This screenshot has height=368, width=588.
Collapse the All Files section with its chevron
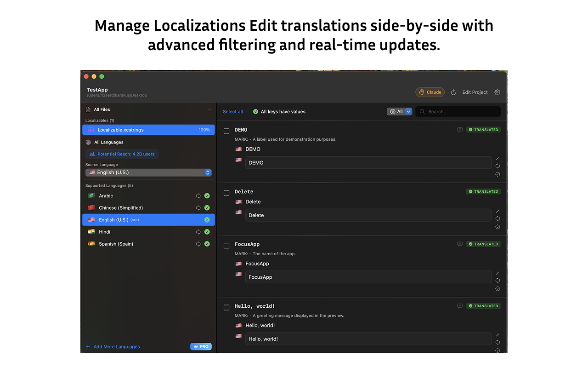210,109
